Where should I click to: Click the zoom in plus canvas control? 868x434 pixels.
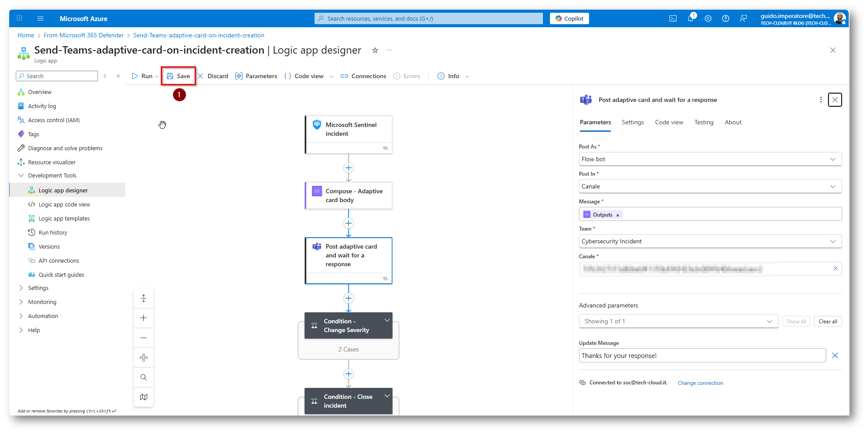click(144, 318)
